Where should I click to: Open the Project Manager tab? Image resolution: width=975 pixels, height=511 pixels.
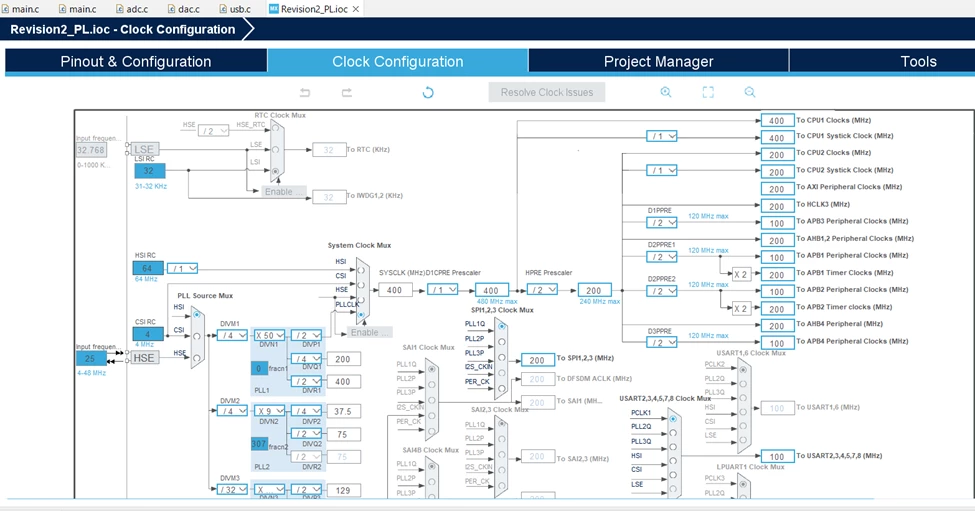[x=658, y=62]
